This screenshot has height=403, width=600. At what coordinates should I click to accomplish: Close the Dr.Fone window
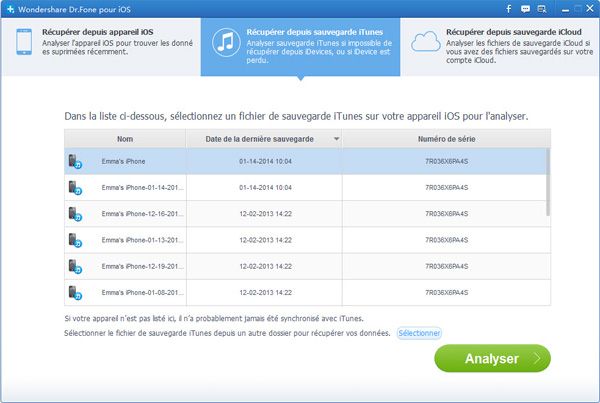(x=590, y=8)
